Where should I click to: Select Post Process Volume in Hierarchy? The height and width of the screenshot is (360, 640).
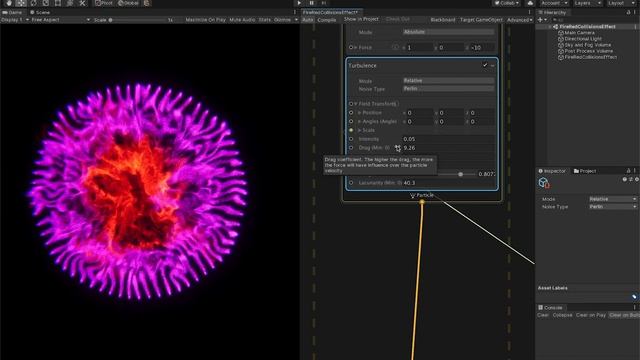pyautogui.click(x=585, y=51)
